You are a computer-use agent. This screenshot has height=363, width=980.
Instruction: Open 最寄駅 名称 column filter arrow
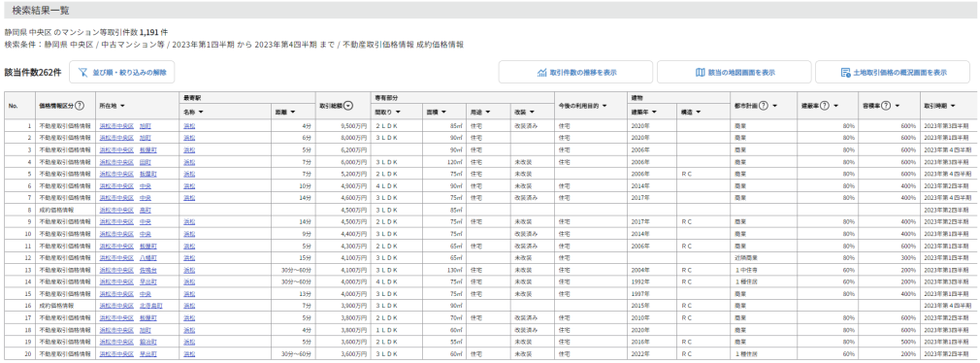[x=201, y=113]
